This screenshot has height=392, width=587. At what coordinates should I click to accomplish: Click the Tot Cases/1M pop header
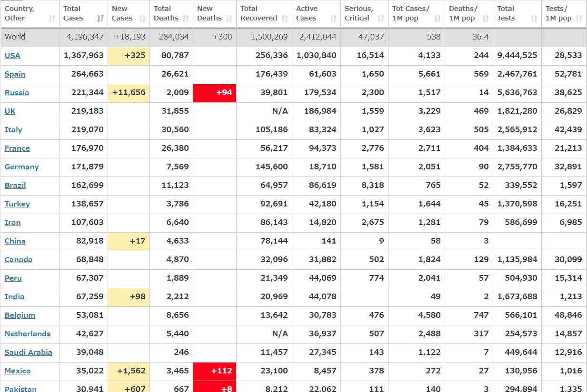(x=411, y=13)
